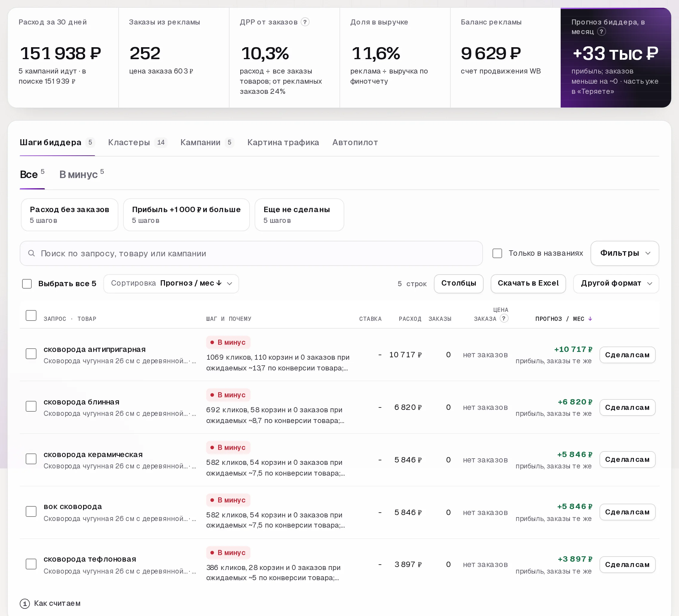The width and height of the screenshot is (679, 616).
Task: Click Сделал сам for сковорода антипригарная
Action: tap(627, 355)
